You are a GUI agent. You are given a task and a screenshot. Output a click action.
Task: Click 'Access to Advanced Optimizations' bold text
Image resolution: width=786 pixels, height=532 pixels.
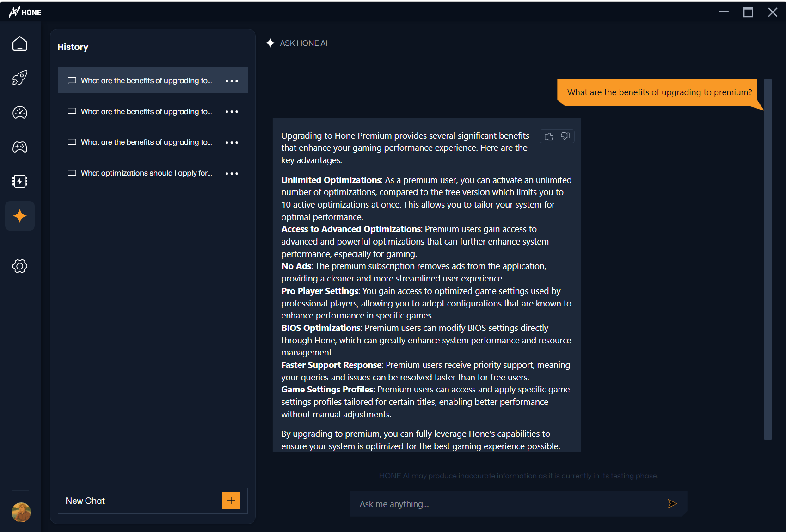pos(351,229)
